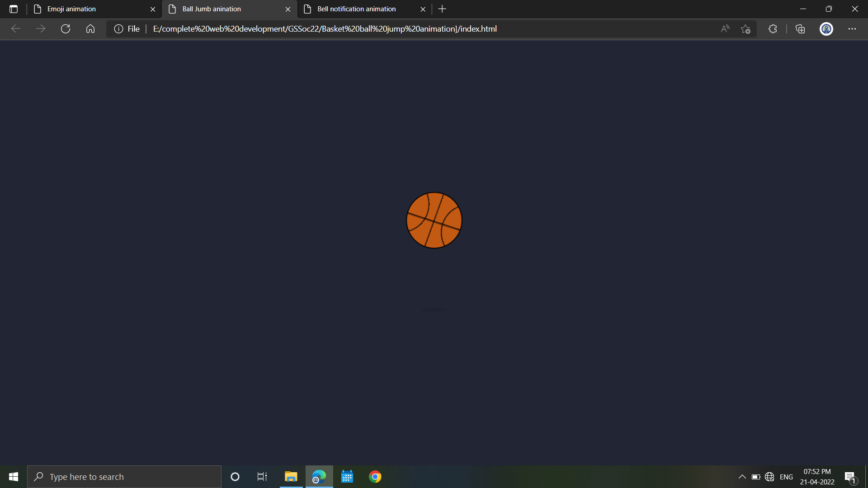This screenshot has height=488, width=868.
Task: Open Collections in Edge
Action: (x=800, y=28)
